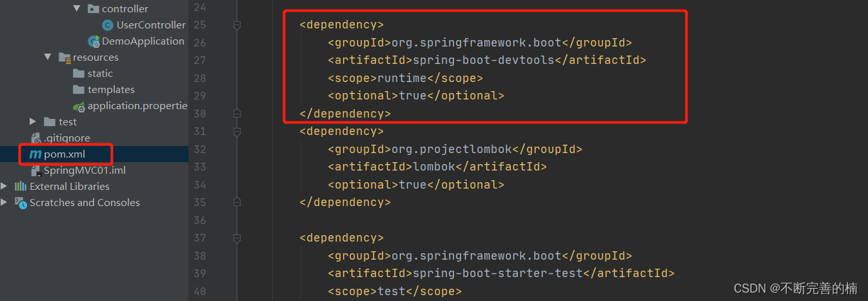The height and width of the screenshot is (301, 868).
Task: Select the templates folder
Action: coord(111,90)
